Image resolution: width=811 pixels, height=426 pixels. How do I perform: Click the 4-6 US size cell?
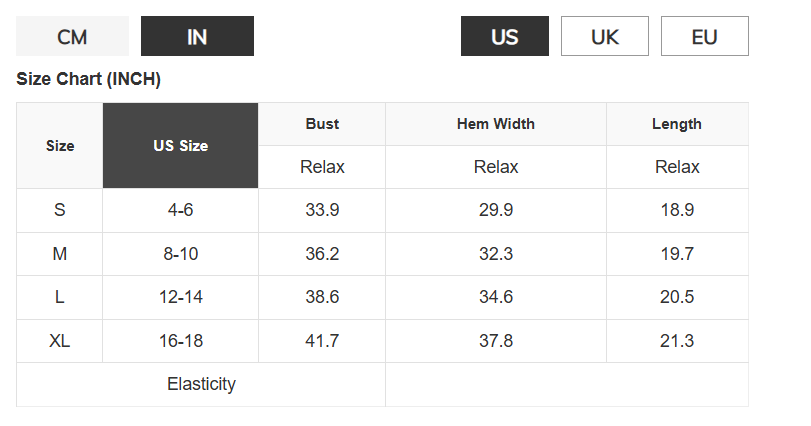click(x=181, y=210)
